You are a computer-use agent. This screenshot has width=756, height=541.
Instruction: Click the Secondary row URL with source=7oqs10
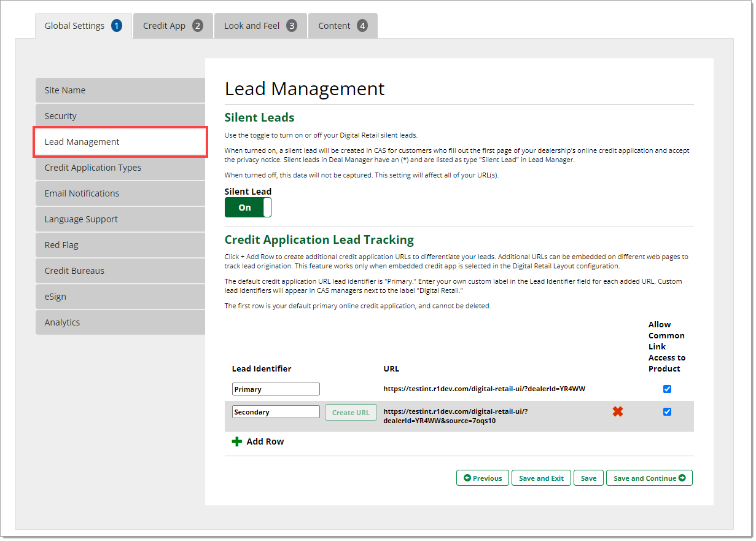[456, 416]
